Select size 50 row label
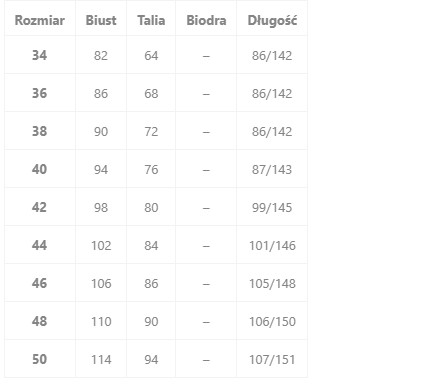The height and width of the screenshot is (386, 435). pyautogui.click(x=39, y=359)
